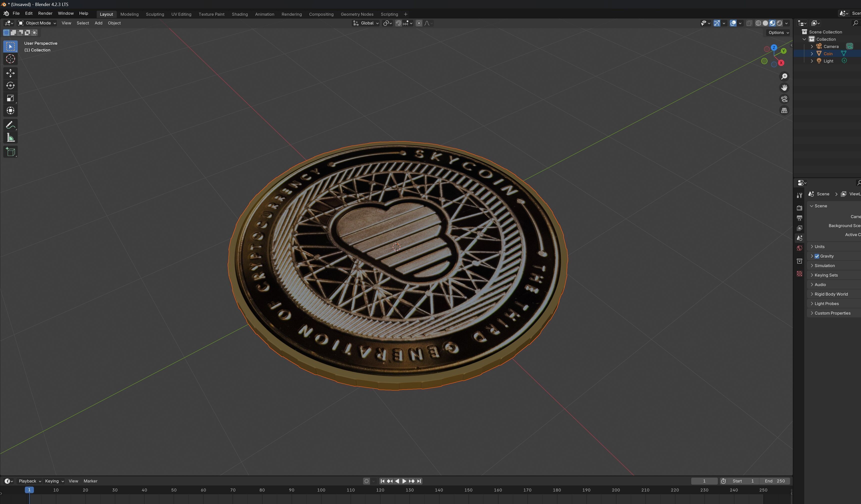861x504 pixels.
Task: Open the Tool properties tab
Action: tap(799, 195)
